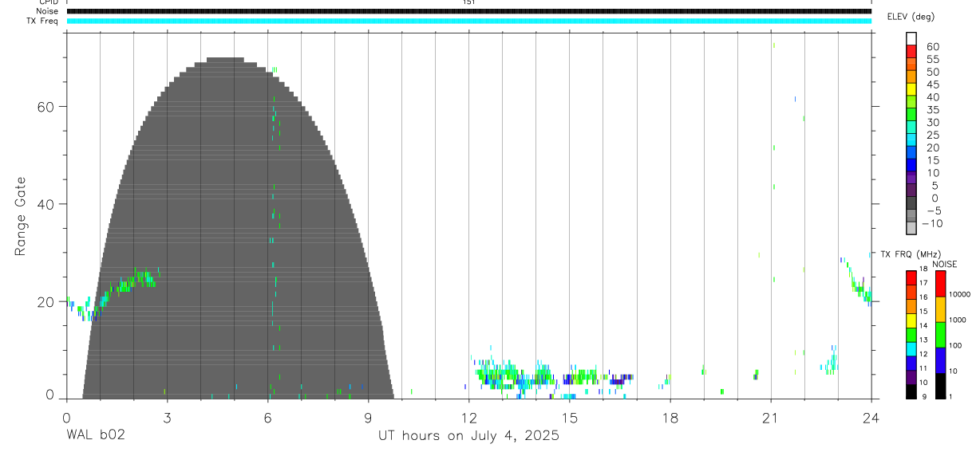Click the 'Noise' row label at top left
Image resolution: width=980 pixels, height=452 pixels.
point(48,11)
